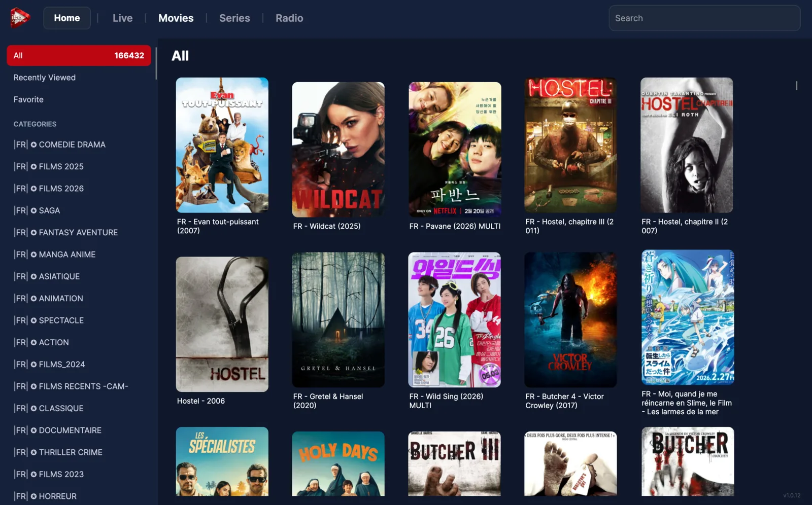Select the All category with 166432 items

pos(79,55)
